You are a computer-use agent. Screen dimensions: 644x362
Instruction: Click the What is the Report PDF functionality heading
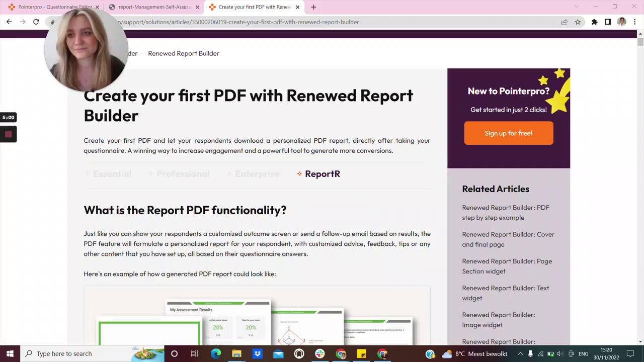coord(185,210)
